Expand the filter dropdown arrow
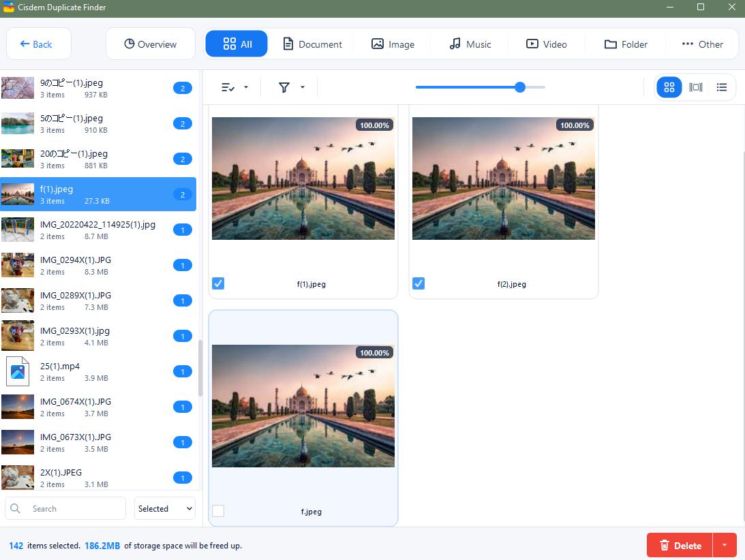The height and width of the screenshot is (560, 745). pyautogui.click(x=303, y=87)
